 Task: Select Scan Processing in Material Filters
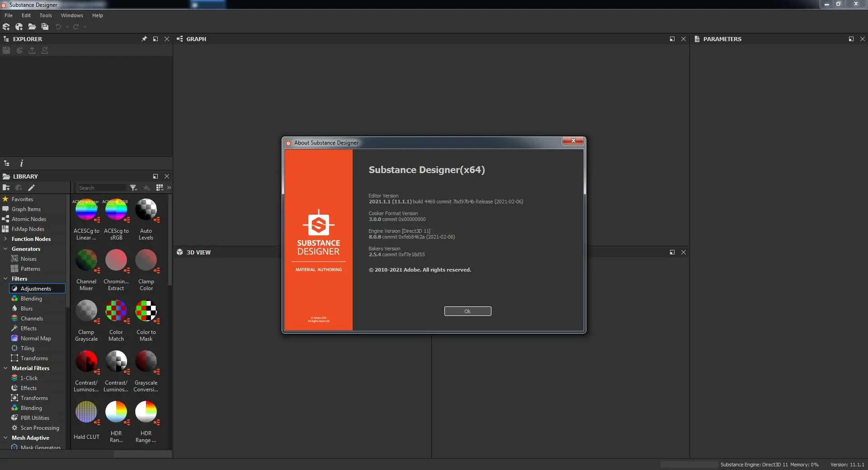coord(40,428)
